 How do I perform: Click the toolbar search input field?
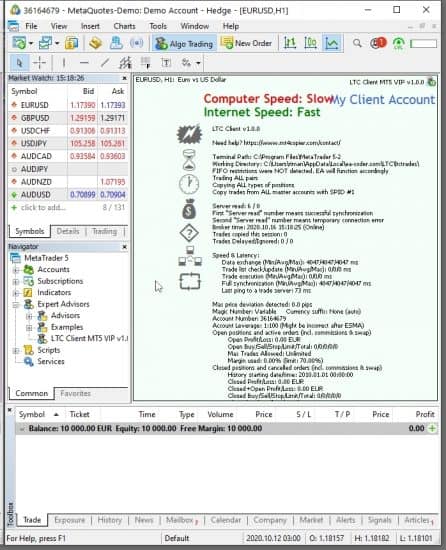pyautogui.click(x=424, y=43)
